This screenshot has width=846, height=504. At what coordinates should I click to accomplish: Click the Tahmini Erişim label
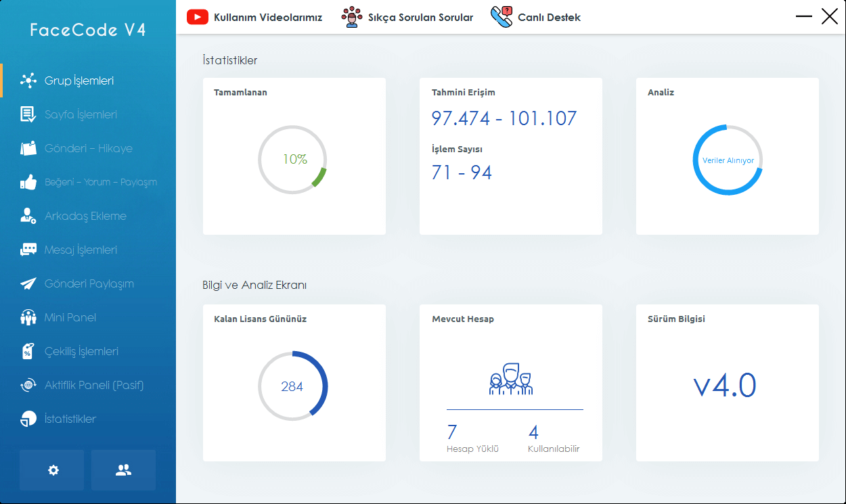coord(464,93)
